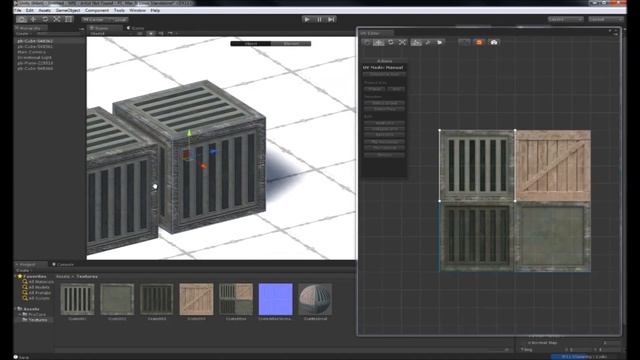
Task: Expand the Favorites tree in Project
Action: click(x=16, y=276)
